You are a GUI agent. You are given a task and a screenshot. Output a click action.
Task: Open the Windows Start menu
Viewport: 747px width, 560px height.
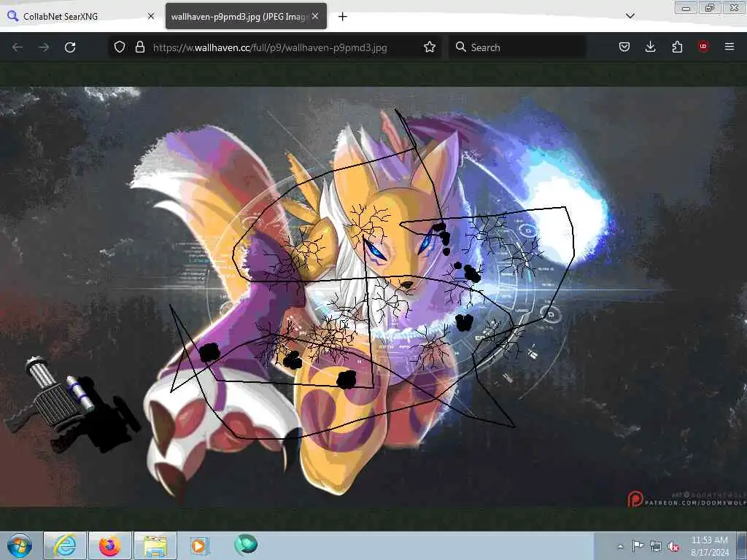coord(20,545)
